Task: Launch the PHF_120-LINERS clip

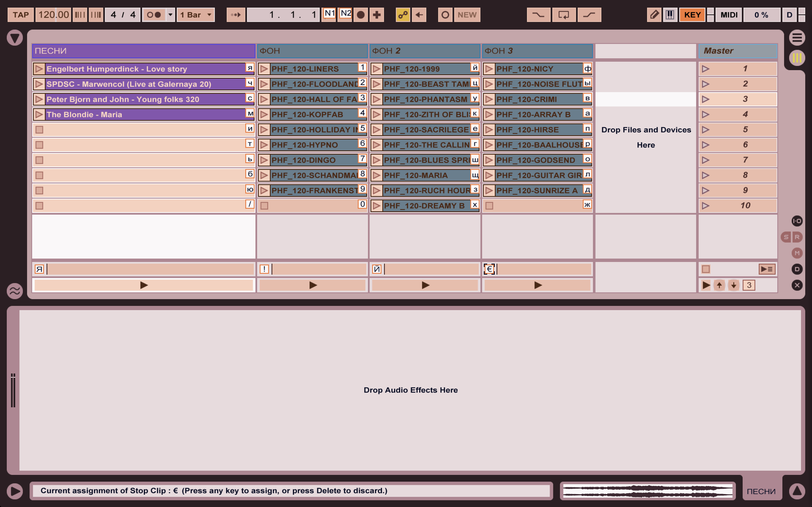Action: pos(264,69)
